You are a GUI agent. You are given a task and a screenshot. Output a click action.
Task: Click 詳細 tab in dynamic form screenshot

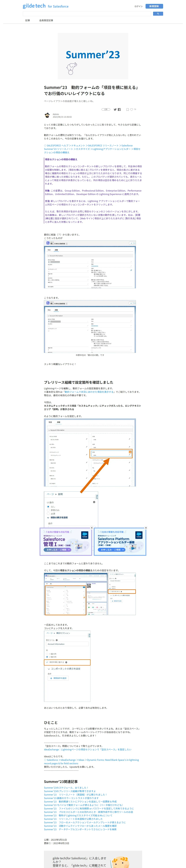point(58,422)
